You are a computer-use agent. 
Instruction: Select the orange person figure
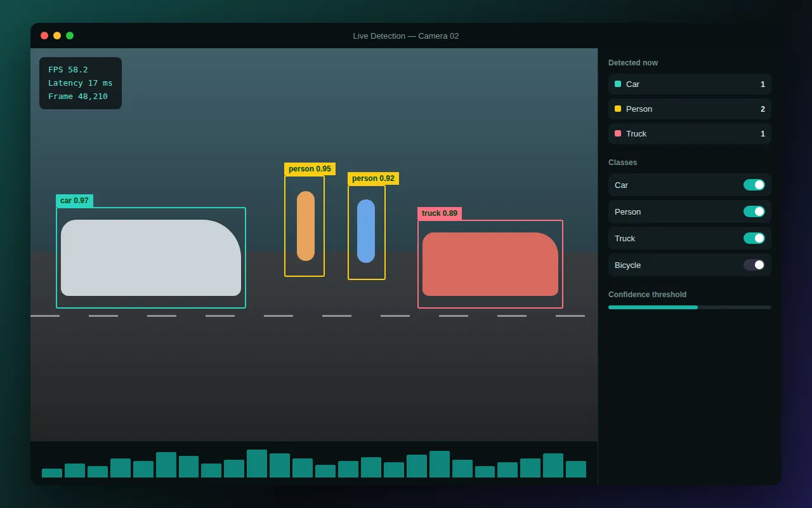click(306, 226)
